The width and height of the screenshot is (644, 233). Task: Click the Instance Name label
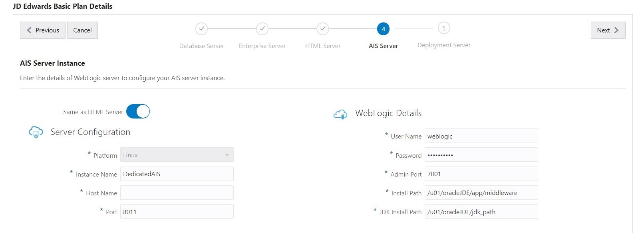coord(96,175)
